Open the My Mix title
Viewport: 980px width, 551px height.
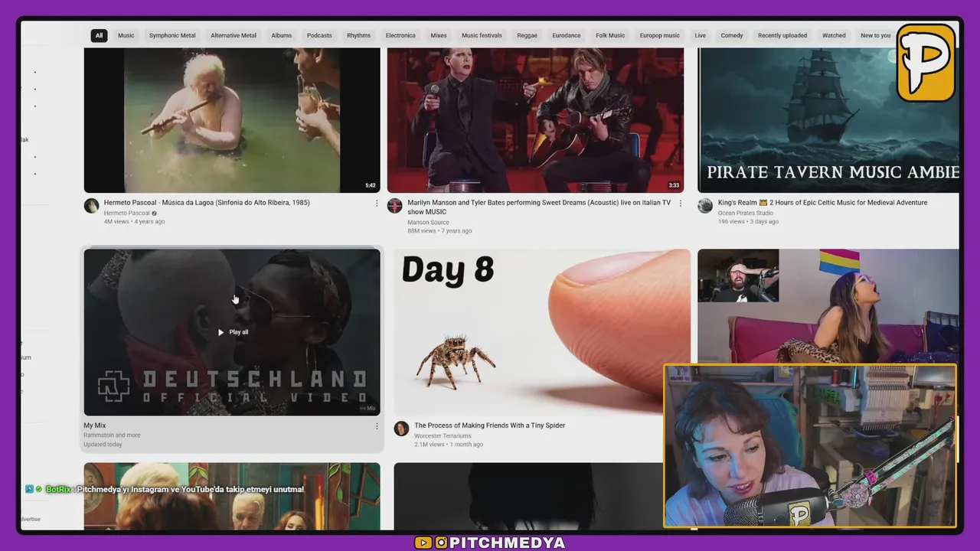(95, 425)
